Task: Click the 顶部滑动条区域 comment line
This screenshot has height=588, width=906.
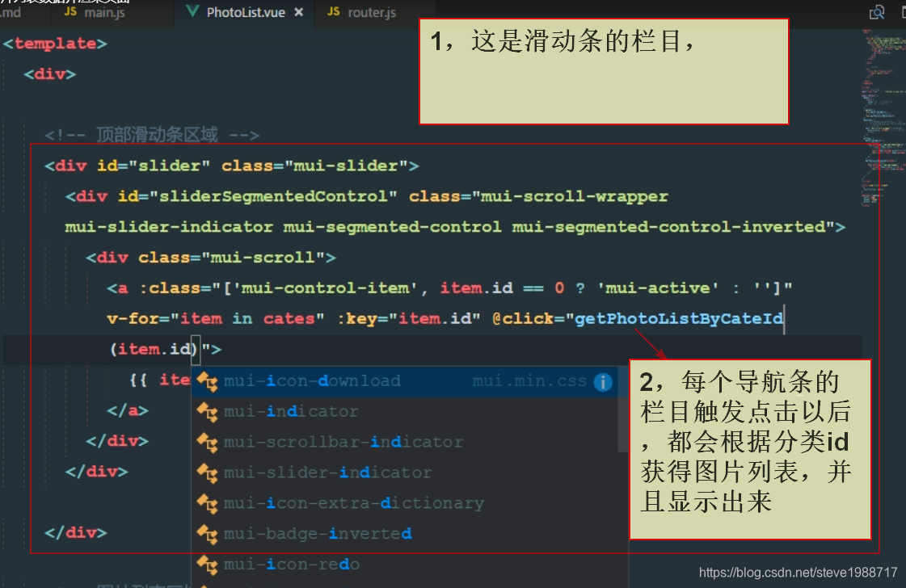Action: point(152,135)
